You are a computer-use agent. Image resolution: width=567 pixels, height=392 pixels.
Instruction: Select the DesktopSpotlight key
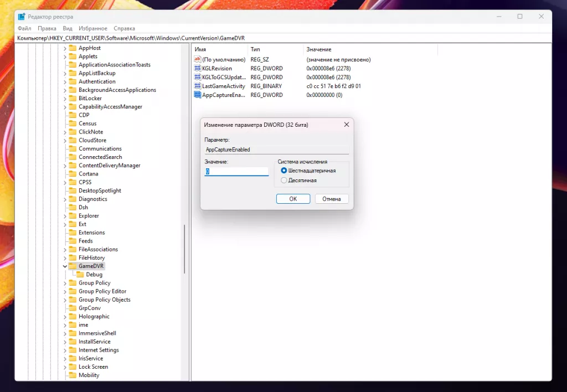(100, 190)
